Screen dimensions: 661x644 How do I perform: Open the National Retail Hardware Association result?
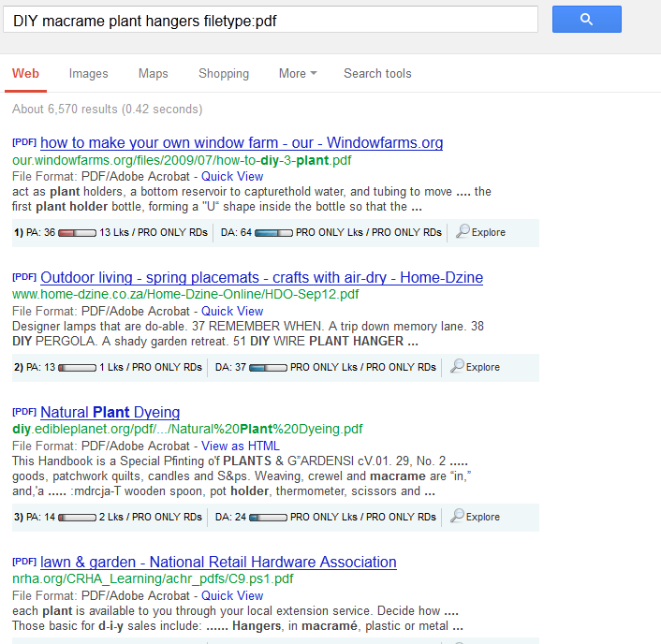tap(218, 562)
